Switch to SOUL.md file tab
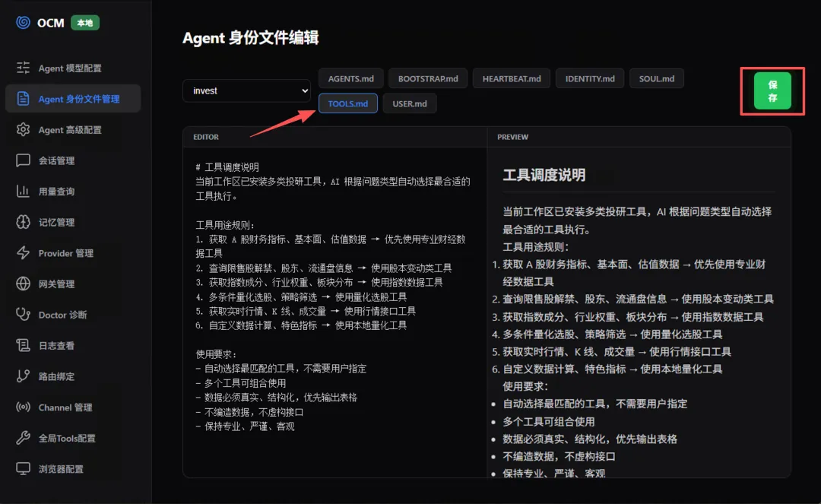 (657, 78)
